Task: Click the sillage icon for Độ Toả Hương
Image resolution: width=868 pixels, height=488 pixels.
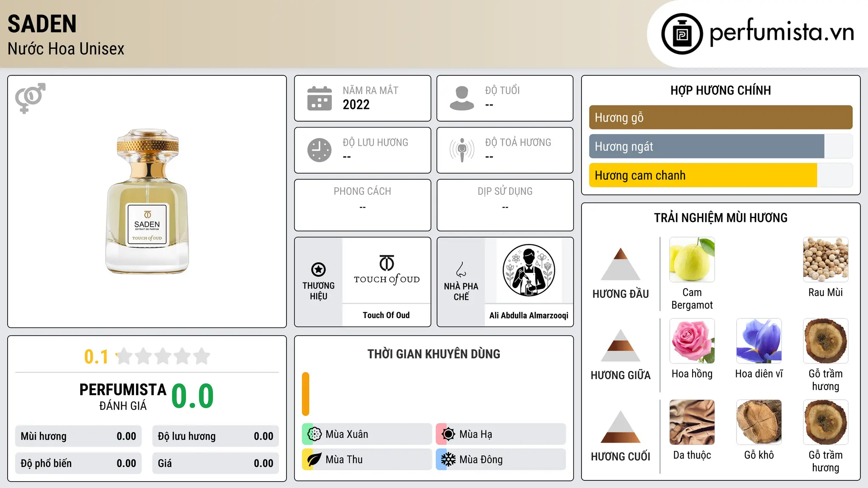Action: point(462,150)
